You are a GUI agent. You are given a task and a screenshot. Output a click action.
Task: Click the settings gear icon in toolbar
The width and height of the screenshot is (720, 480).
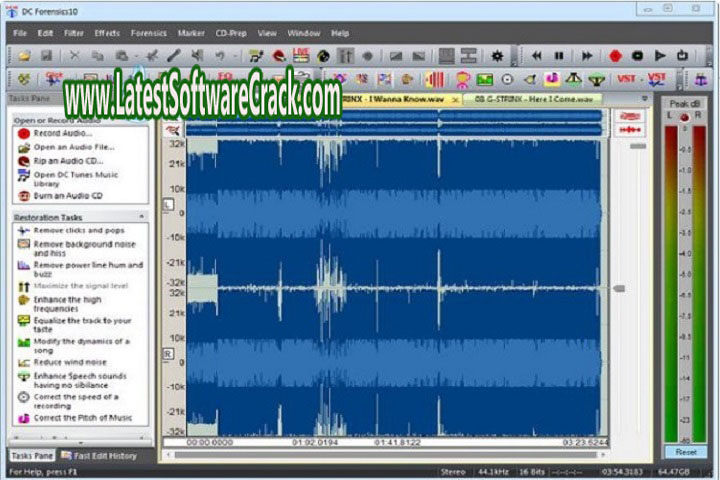pos(495,55)
